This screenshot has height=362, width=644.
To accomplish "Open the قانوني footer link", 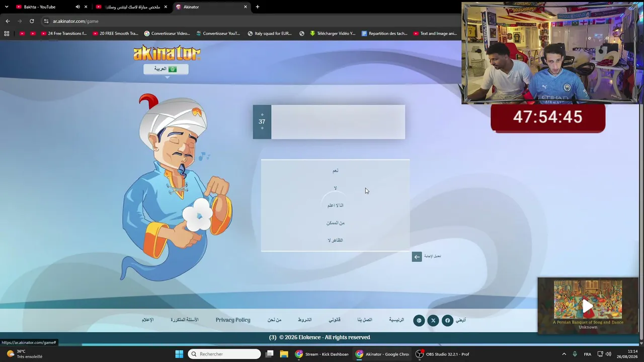I will point(335,320).
